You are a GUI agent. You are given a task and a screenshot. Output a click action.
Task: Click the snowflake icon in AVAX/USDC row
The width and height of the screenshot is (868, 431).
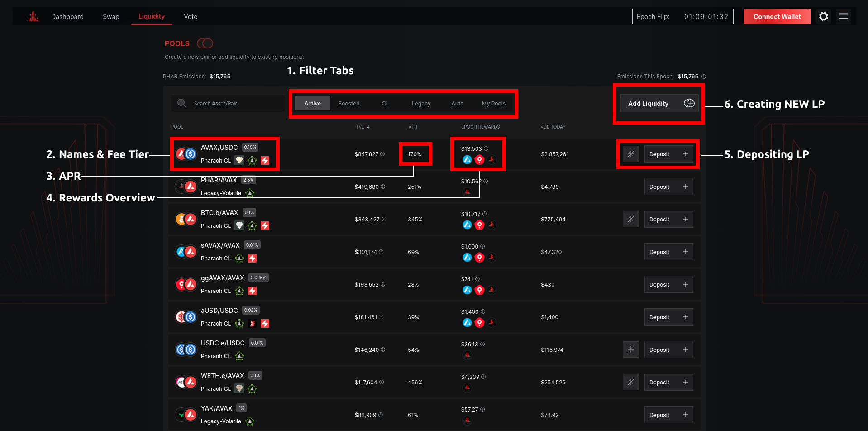click(631, 154)
